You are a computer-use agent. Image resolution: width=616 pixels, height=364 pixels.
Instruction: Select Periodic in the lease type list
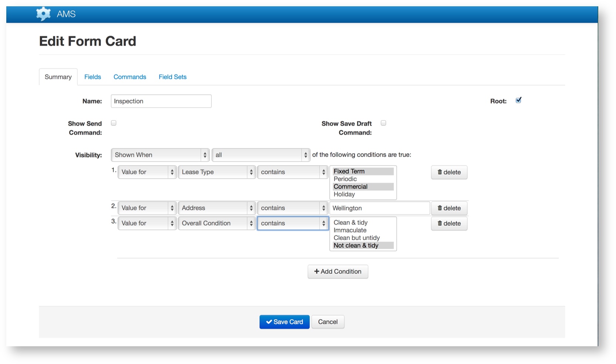[x=345, y=179]
